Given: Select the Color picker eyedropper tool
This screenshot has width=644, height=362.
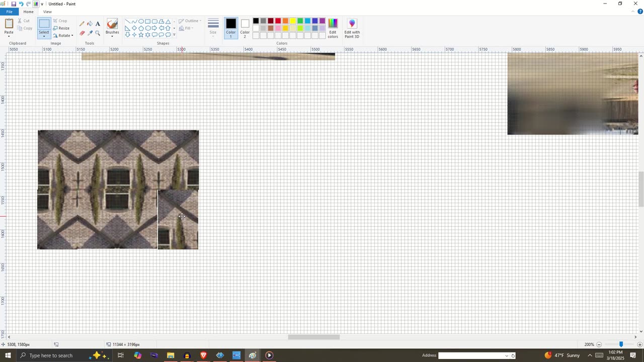Looking at the screenshot, I should [x=90, y=33].
